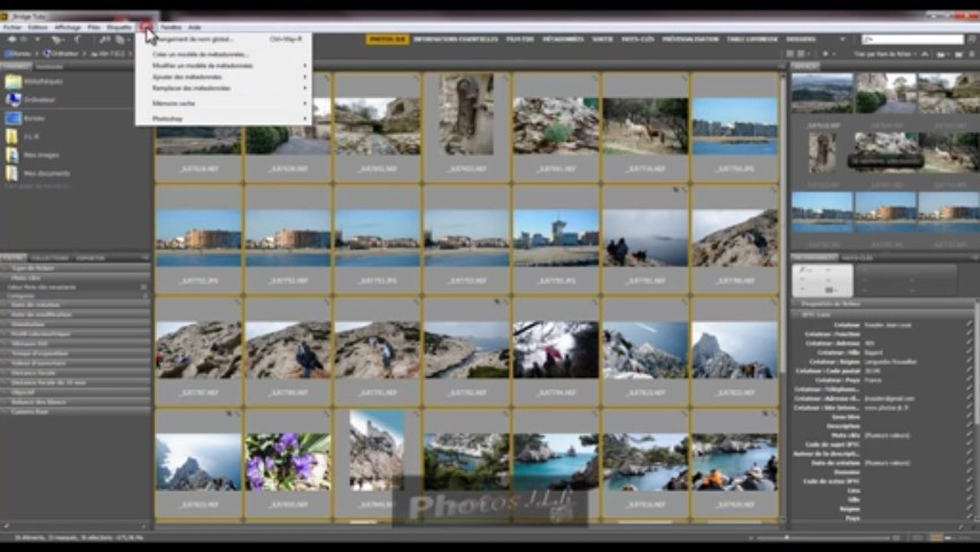Expand the Balance des blancs filter

(x=75, y=402)
